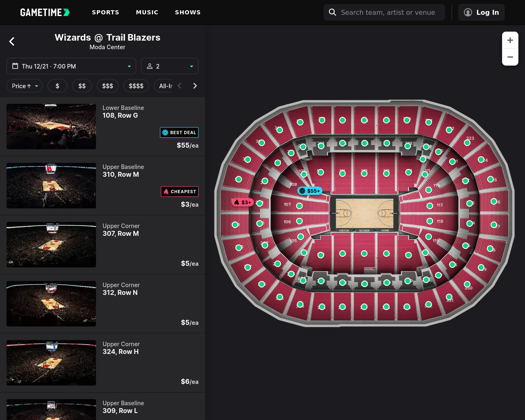
Task: Select the section 119 map dot
Action: pyautogui.click(x=429, y=237)
